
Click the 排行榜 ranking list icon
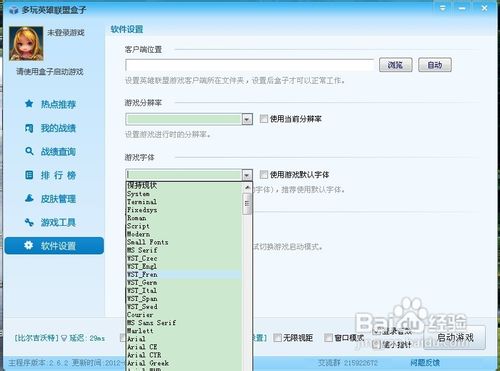click(x=29, y=175)
